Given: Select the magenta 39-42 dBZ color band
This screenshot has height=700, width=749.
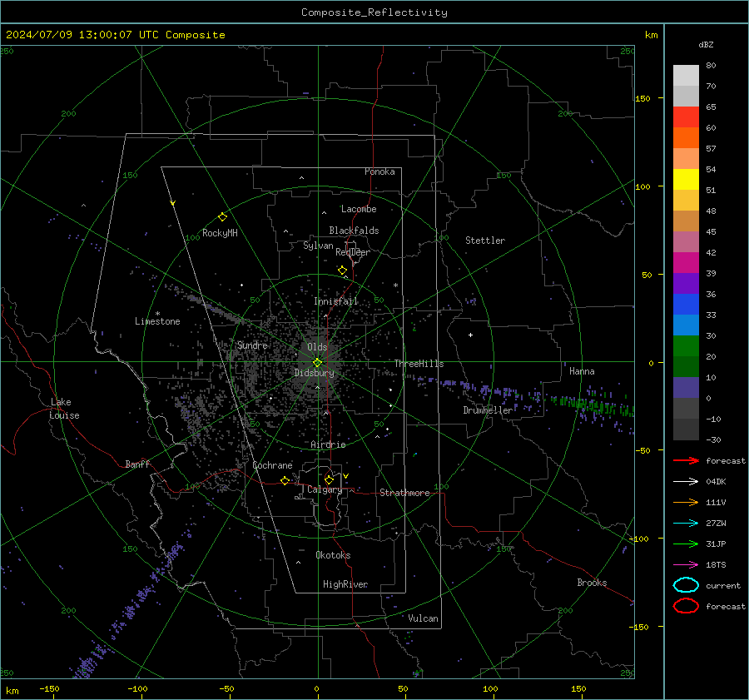Looking at the screenshot, I should pos(686,263).
